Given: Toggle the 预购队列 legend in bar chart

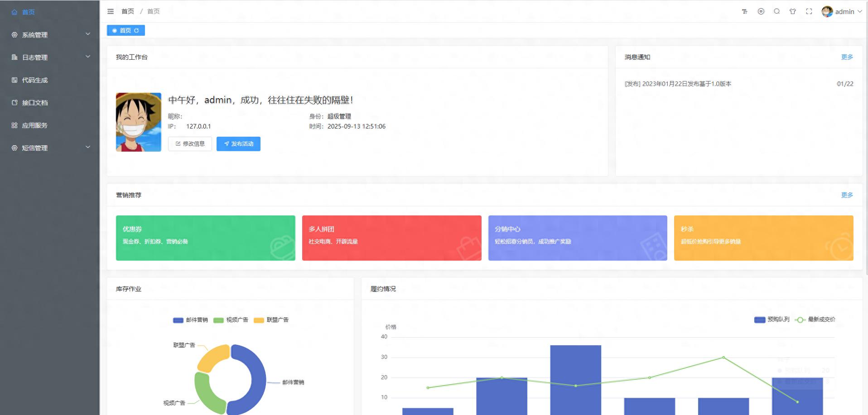Looking at the screenshot, I should (772, 320).
